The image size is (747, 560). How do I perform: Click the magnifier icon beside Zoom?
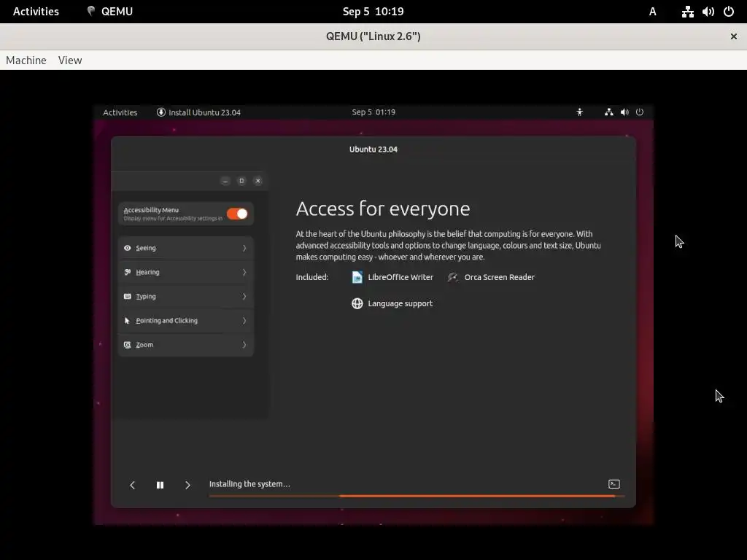coord(127,345)
